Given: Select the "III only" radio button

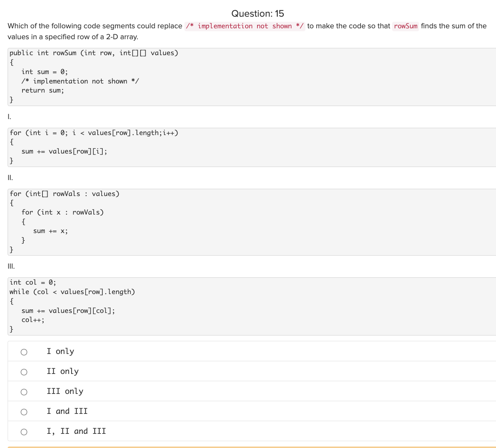Looking at the screenshot, I should click(24, 391).
